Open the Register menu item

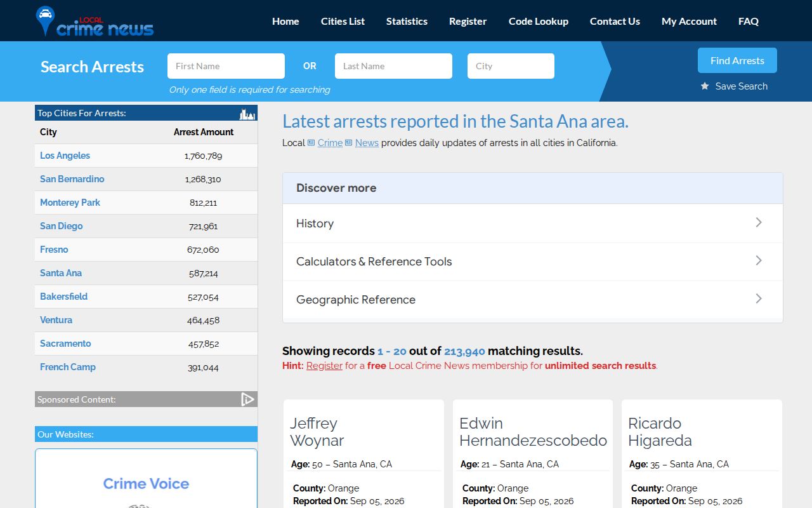(468, 21)
